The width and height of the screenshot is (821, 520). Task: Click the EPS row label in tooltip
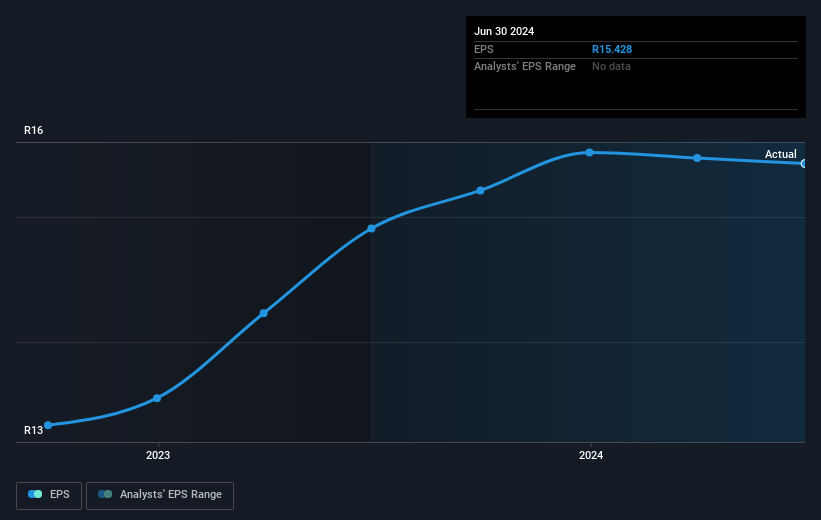coord(484,49)
